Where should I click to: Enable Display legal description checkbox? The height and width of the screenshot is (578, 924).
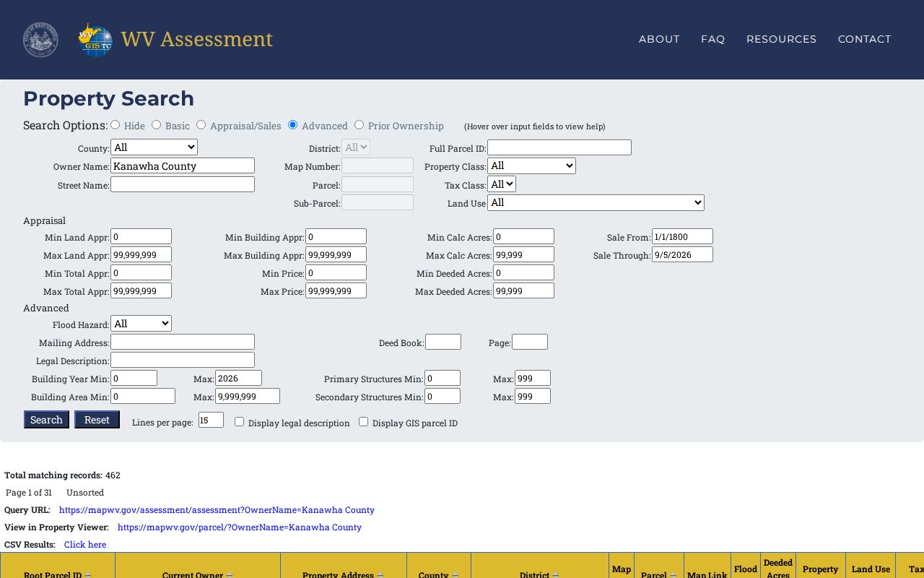pyautogui.click(x=239, y=422)
